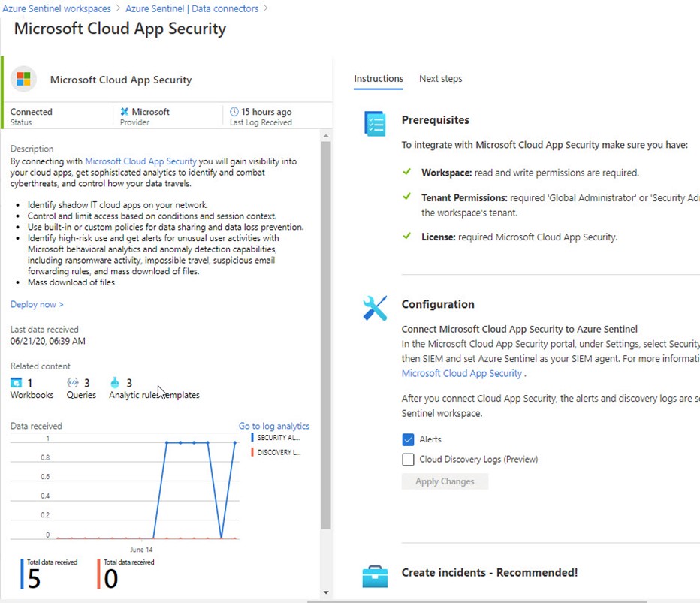The width and height of the screenshot is (700, 603).
Task: Click the Azure Sentinel Data connectors breadcrumb
Action: click(x=192, y=8)
